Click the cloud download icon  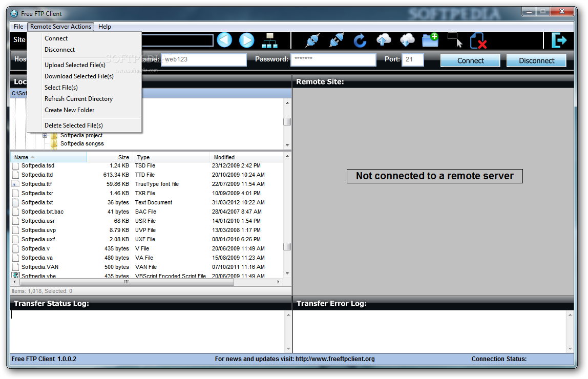pos(407,40)
